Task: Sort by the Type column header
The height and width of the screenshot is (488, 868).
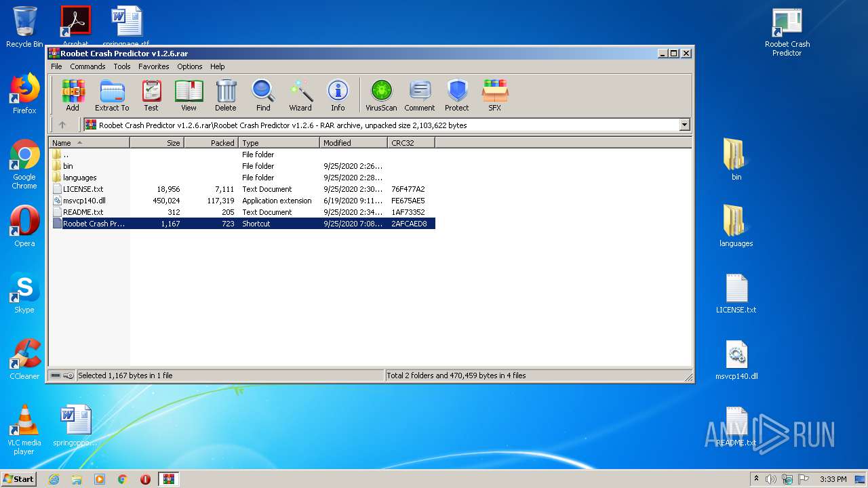Action: (x=279, y=143)
